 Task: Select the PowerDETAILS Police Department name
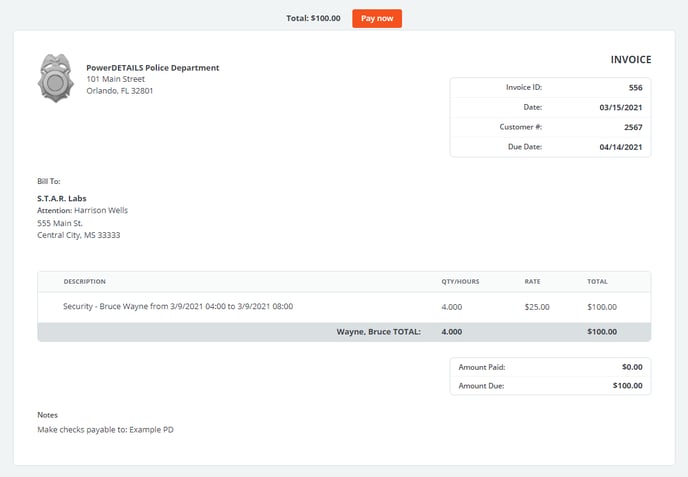tap(152, 68)
